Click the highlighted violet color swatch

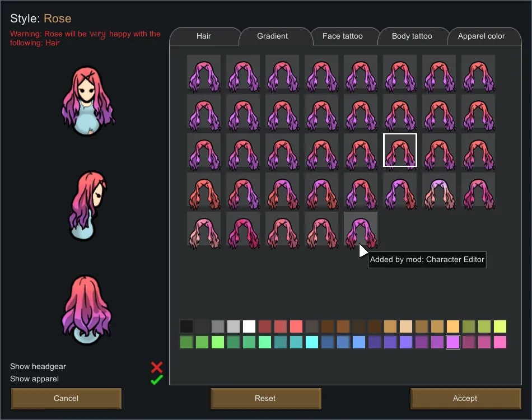[x=453, y=342]
